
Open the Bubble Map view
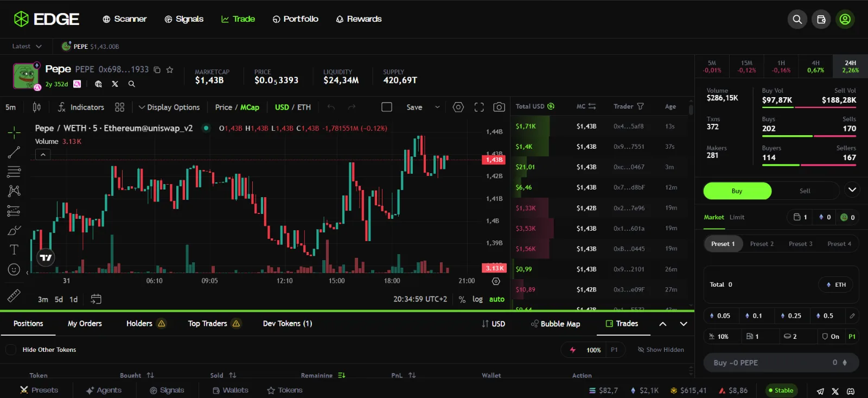556,324
